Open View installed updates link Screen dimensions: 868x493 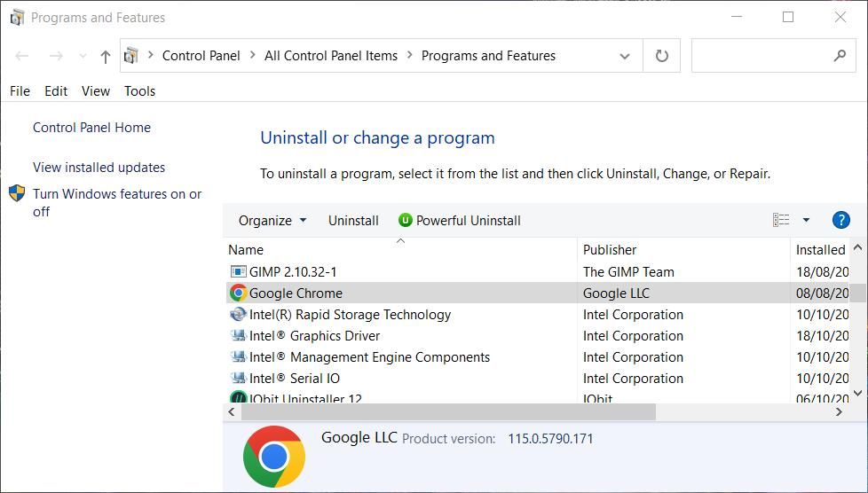[99, 168]
